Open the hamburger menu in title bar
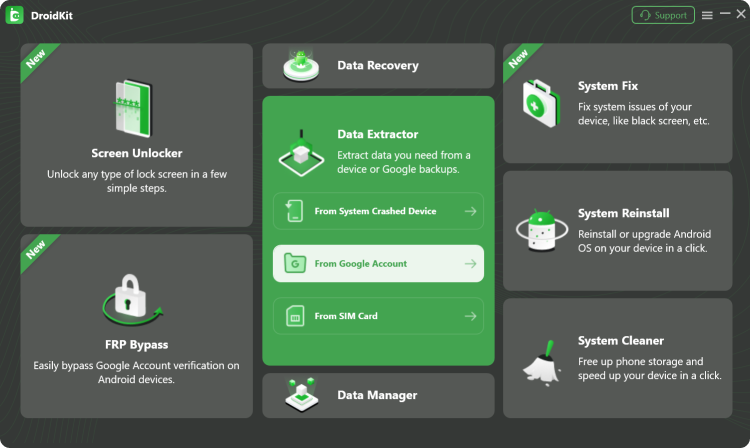Screen dimensions: 750x448 tap(707, 15)
